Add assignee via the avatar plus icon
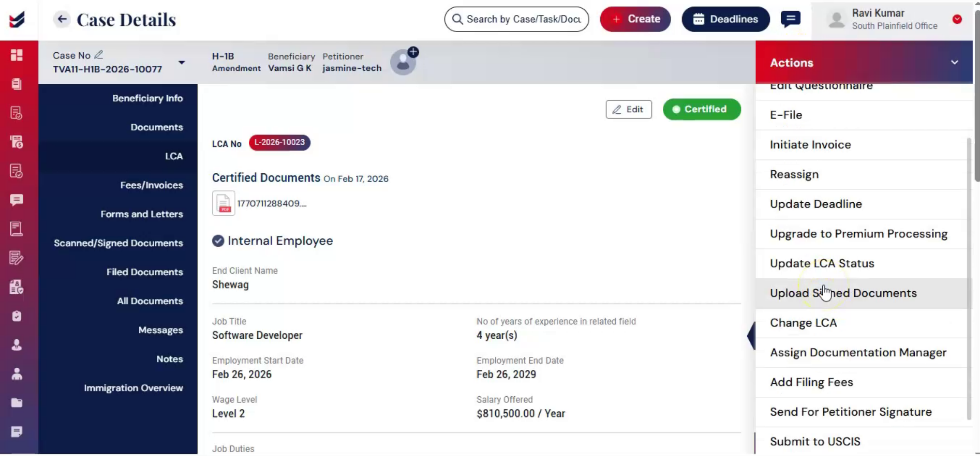Screen dimensions: 980x456 tap(413, 52)
